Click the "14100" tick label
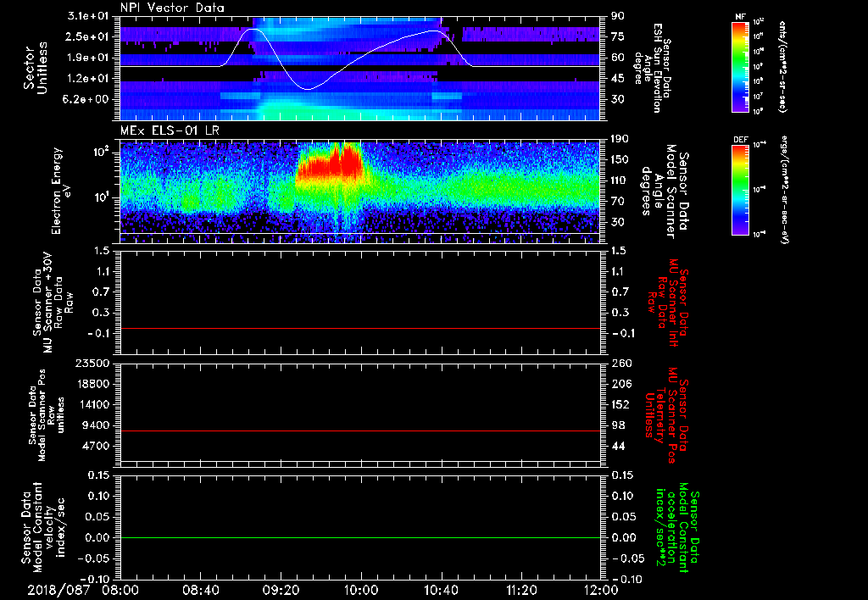Screen dimensions: 868x600 click(x=94, y=404)
